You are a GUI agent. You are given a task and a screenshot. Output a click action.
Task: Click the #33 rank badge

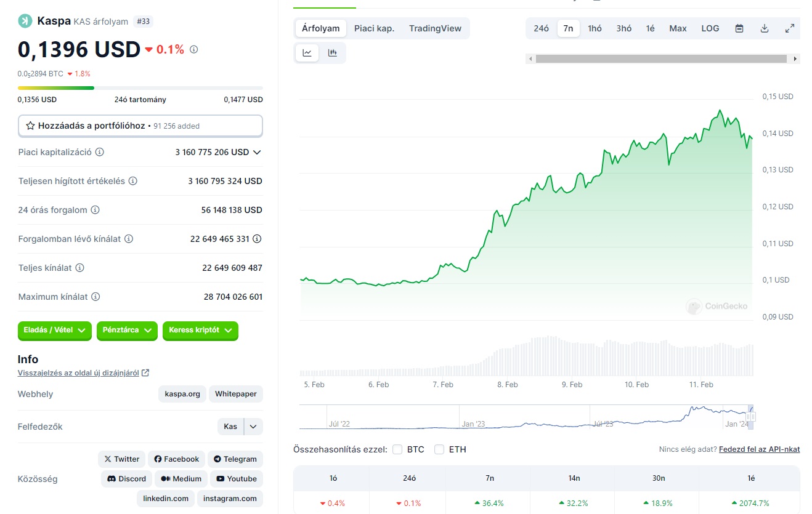click(x=143, y=22)
